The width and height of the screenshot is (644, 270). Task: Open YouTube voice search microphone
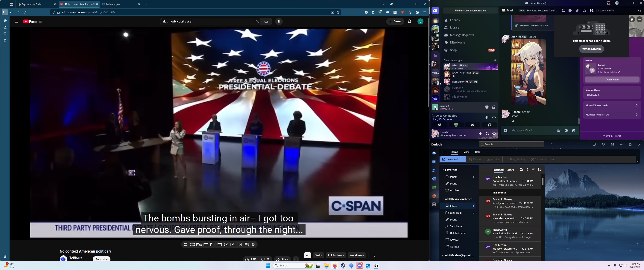point(279,22)
